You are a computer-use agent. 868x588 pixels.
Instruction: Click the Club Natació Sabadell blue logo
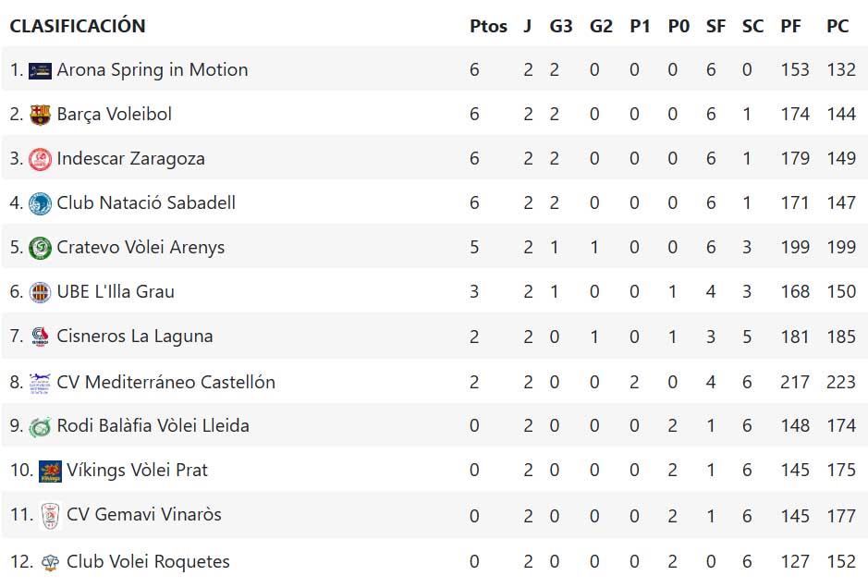pyautogui.click(x=40, y=203)
